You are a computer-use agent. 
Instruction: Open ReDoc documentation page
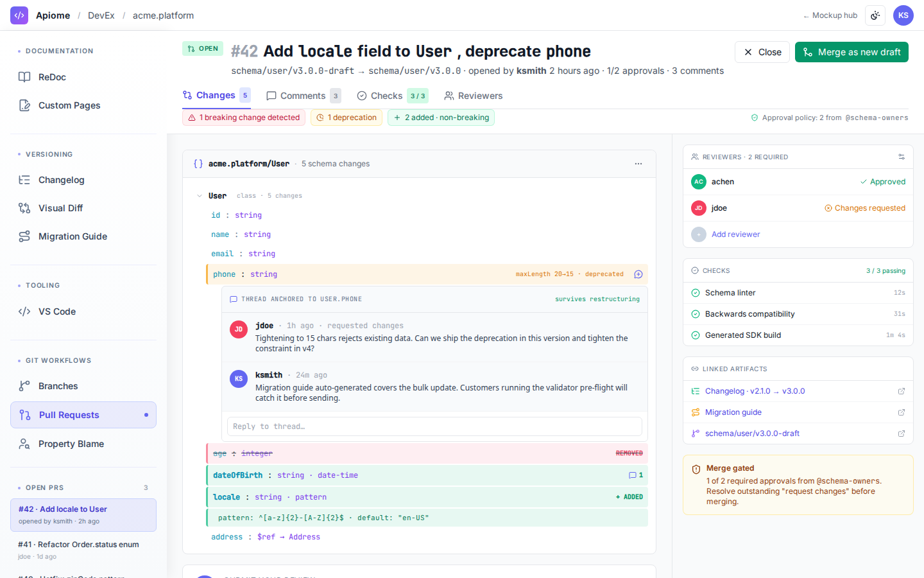[x=83, y=77]
